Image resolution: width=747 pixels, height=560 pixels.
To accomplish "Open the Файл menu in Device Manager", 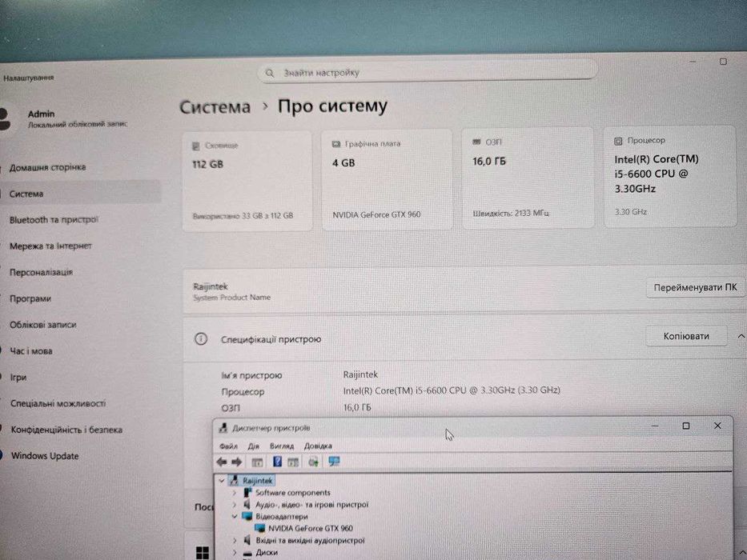I will point(228,446).
